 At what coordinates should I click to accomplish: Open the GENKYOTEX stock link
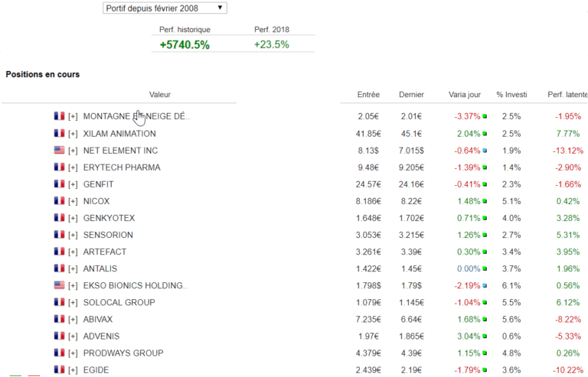coord(109,218)
